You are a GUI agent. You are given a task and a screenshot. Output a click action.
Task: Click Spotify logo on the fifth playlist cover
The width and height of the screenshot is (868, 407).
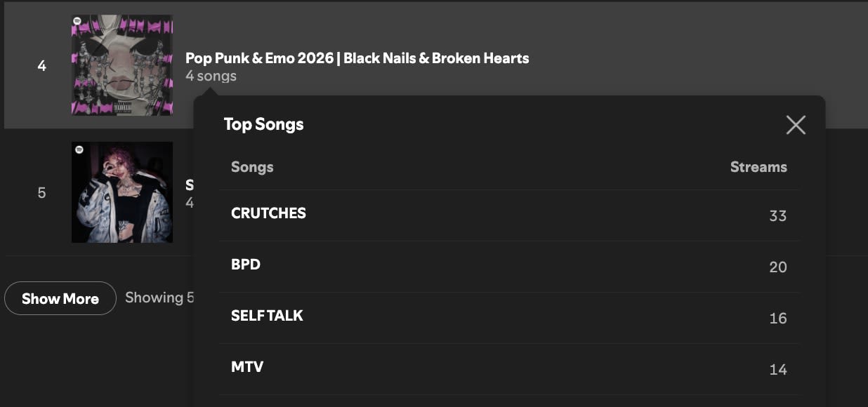(79, 149)
